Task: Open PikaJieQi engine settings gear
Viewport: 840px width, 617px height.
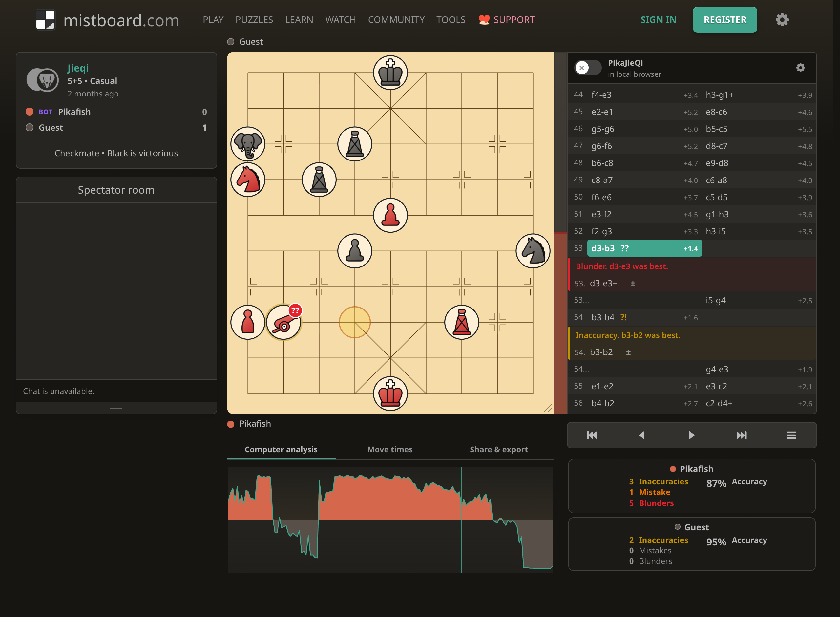Action: point(800,68)
